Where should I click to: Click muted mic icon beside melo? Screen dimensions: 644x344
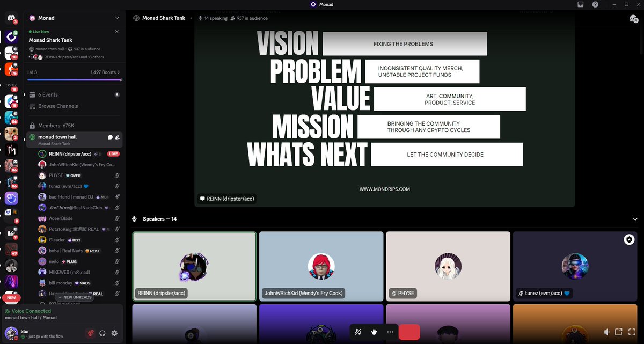(x=117, y=261)
